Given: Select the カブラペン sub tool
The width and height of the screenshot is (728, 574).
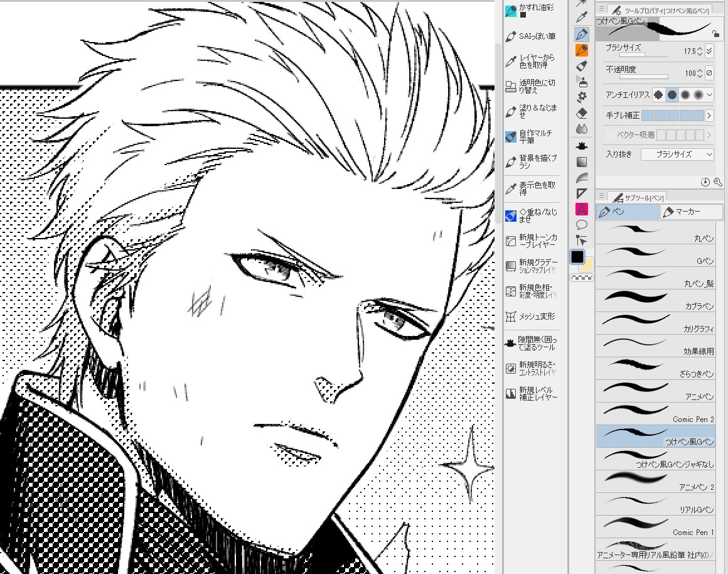Looking at the screenshot, I should tap(656, 300).
